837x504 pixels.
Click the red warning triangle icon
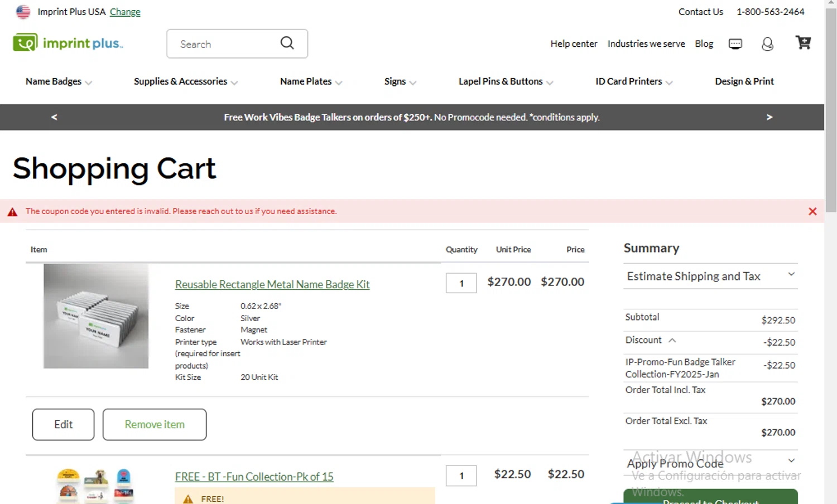tap(12, 212)
